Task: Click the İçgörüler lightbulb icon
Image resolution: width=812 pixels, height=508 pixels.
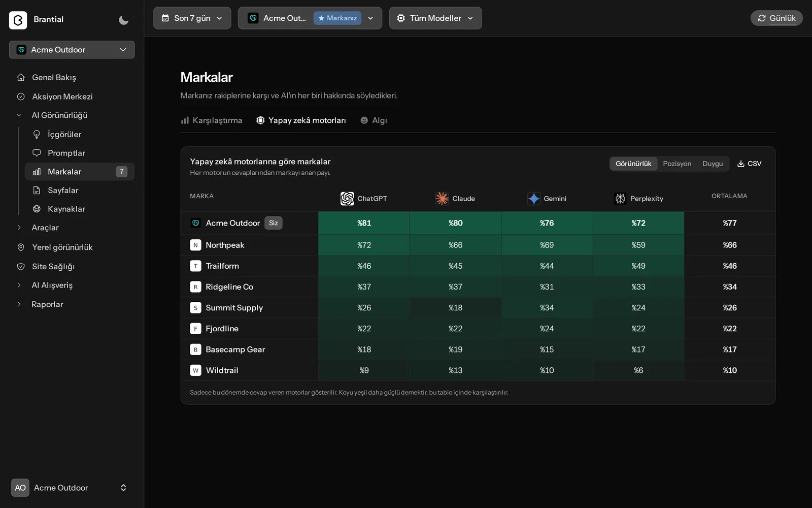Action: pyautogui.click(x=37, y=134)
